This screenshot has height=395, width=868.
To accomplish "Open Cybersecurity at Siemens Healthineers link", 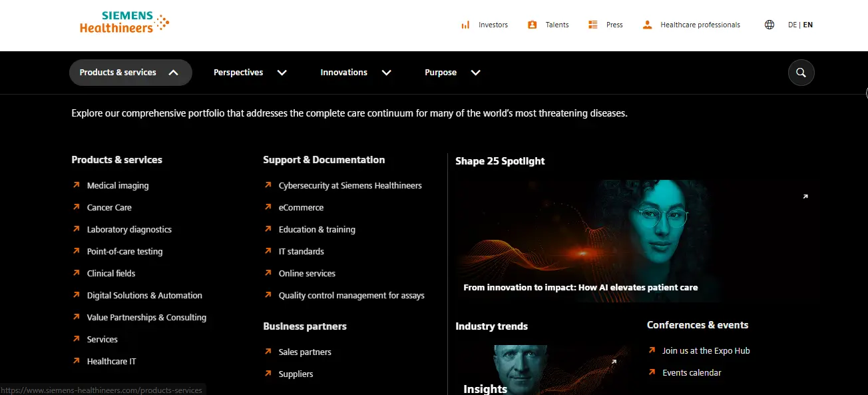I will 350,185.
